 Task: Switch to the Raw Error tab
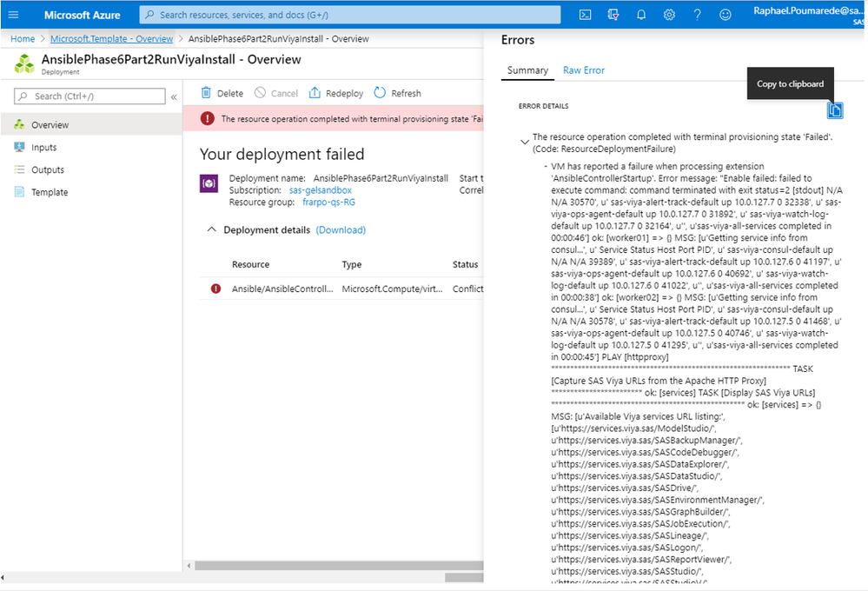(x=584, y=70)
